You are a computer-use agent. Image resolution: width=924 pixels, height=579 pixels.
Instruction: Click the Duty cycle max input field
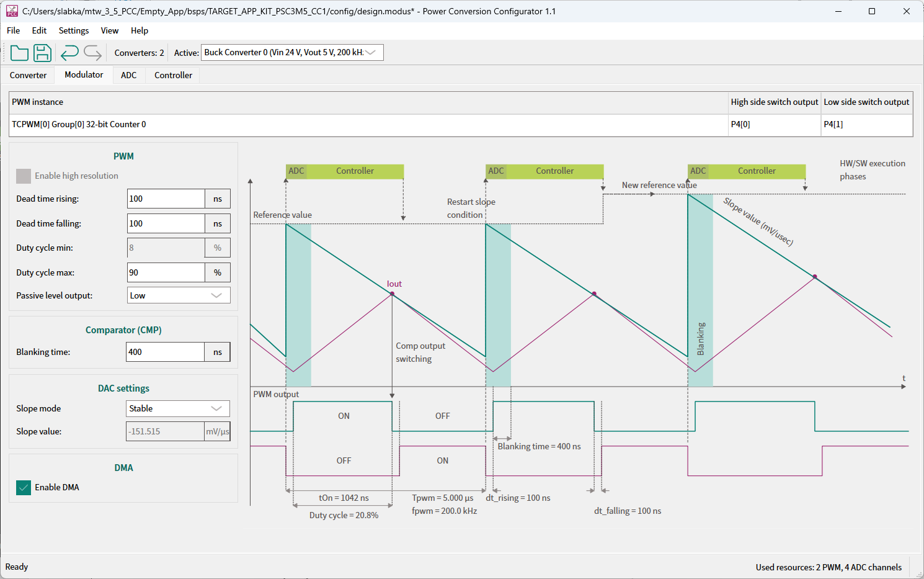[166, 272]
